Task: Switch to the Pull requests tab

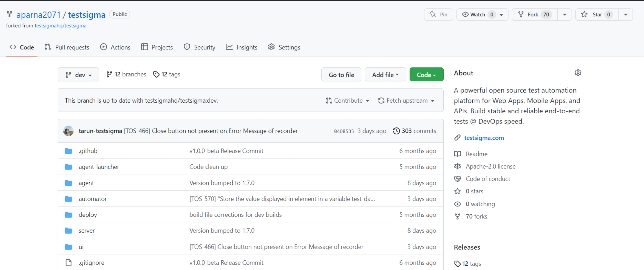Action: [x=67, y=47]
